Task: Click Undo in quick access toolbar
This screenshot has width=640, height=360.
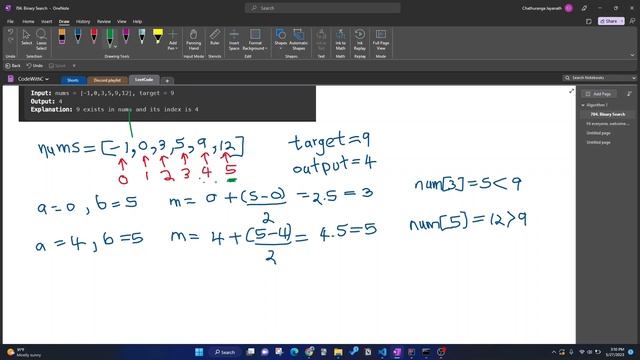Action: pyautogui.click(x=34, y=65)
